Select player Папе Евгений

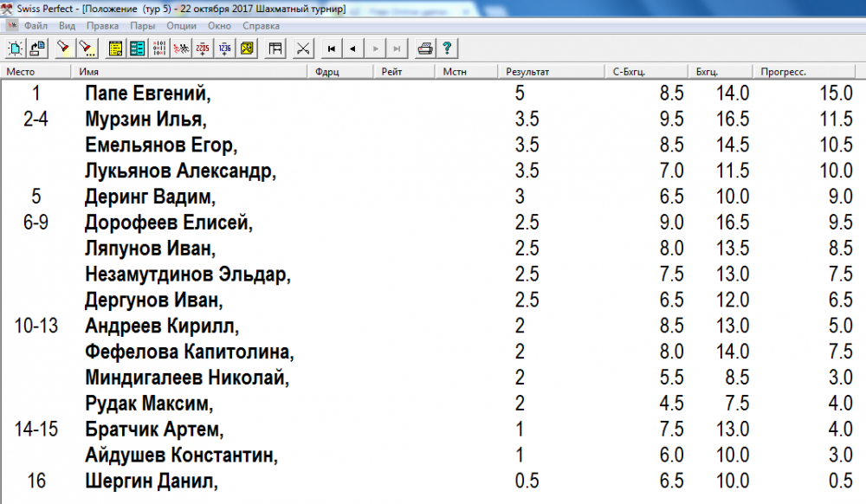coord(147,94)
